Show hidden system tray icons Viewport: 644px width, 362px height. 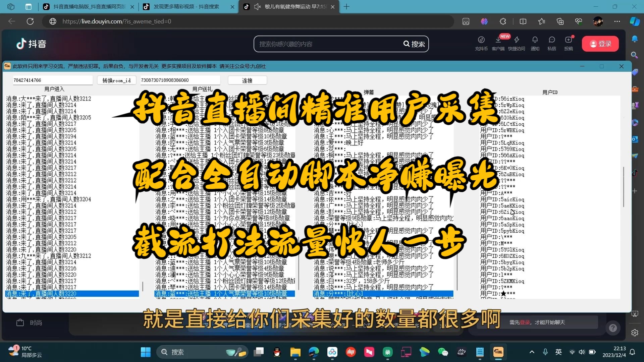(532, 352)
